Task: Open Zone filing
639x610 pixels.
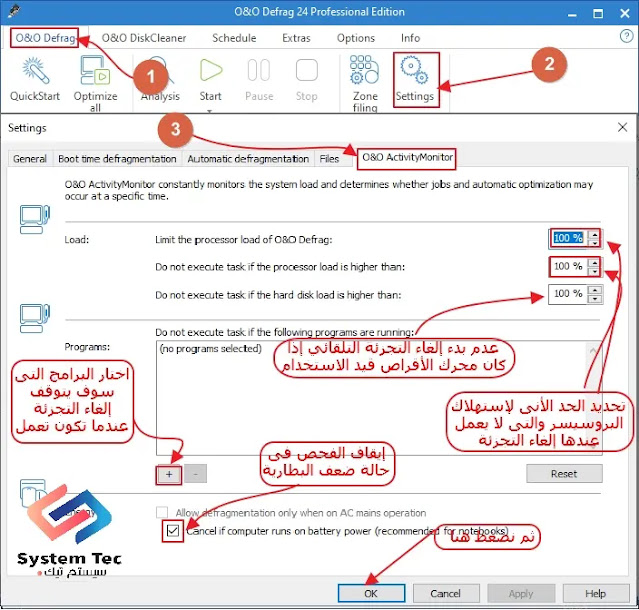Action: point(365,84)
